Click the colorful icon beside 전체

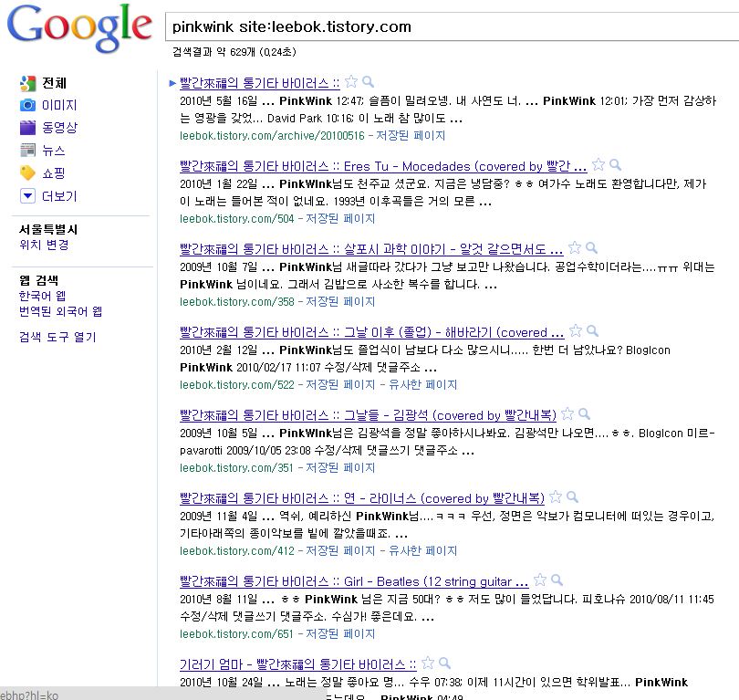(x=27, y=83)
